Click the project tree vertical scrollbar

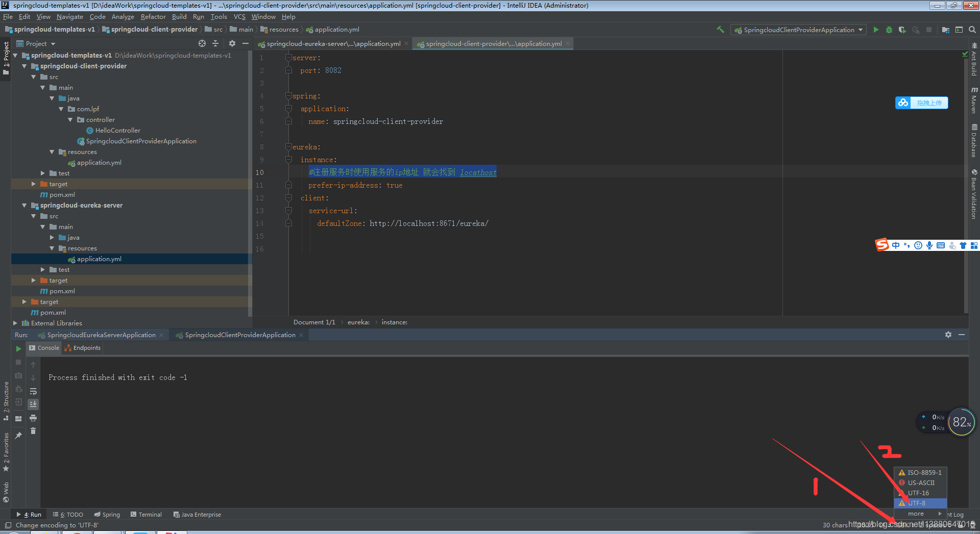pyautogui.click(x=250, y=184)
